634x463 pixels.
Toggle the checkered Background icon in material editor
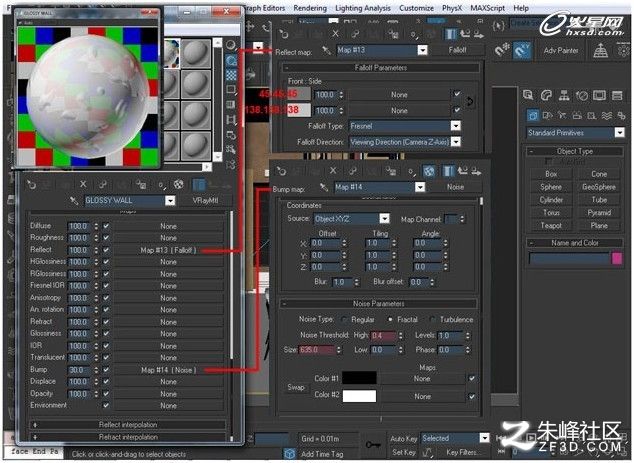click(x=231, y=75)
